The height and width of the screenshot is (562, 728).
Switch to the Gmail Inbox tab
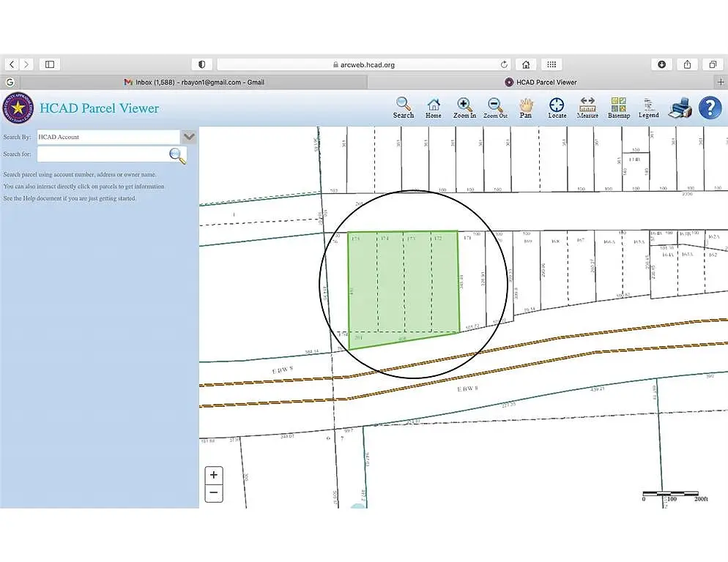tap(194, 83)
